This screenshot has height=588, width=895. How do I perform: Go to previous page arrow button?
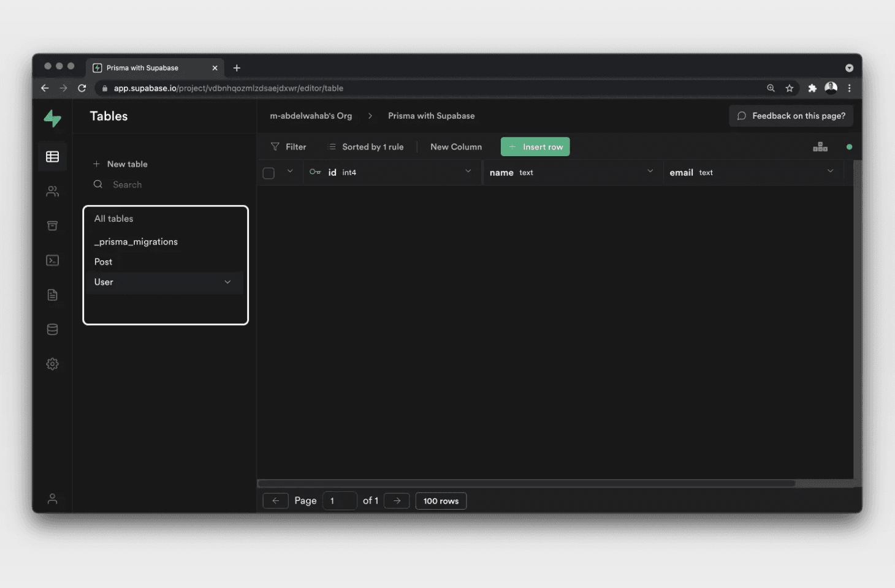tap(276, 501)
